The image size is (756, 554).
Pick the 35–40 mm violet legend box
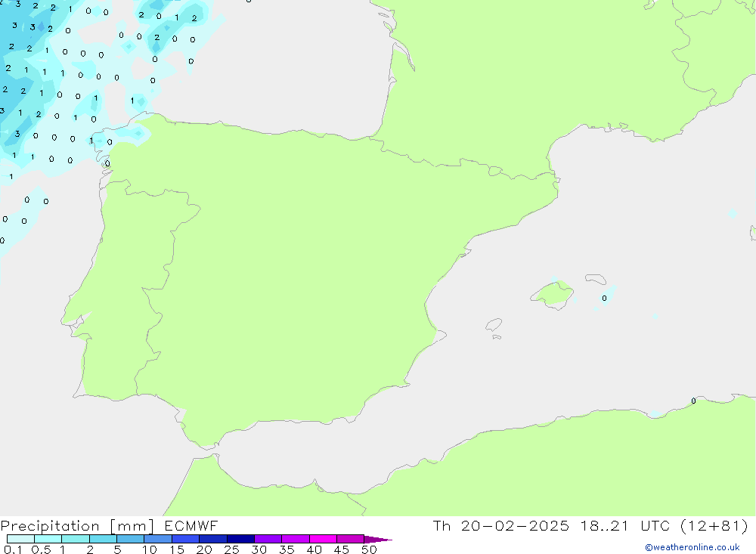coord(296,539)
